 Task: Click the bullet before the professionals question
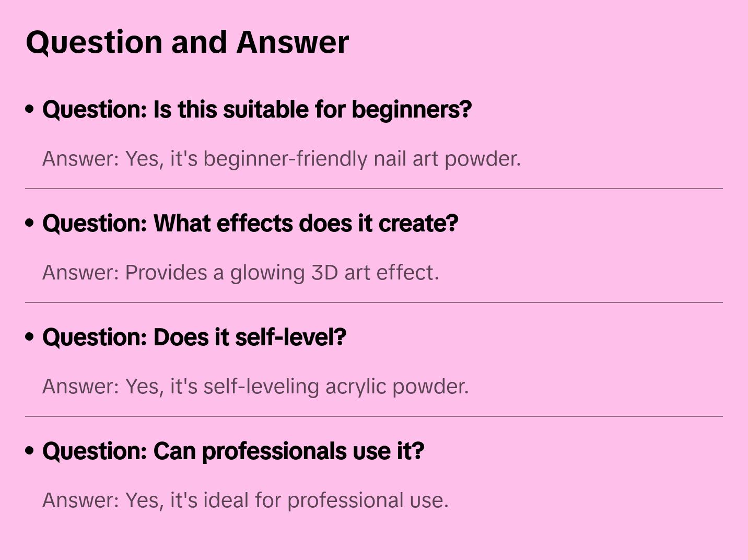30,451
